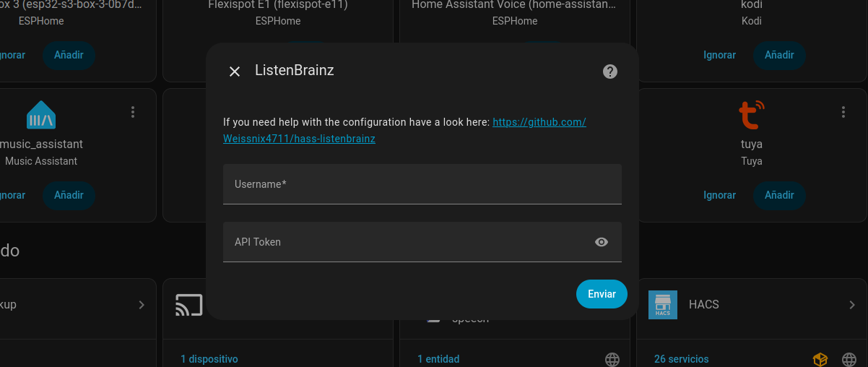This screenshot has width=868, height=367.
Task: Expand the HACS card chevron
Action: tap(852, 305)
